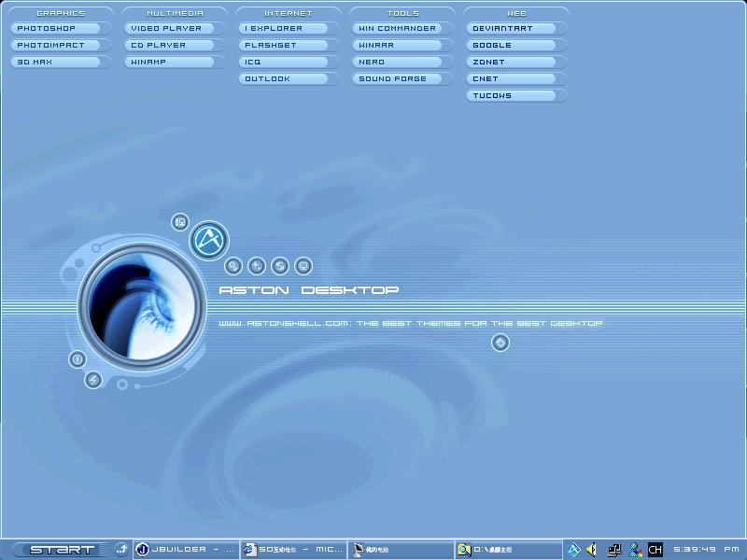The height and width of the screenshot is (560, 747).
Task: Click the network computers icon in tray
Action: 614,550
